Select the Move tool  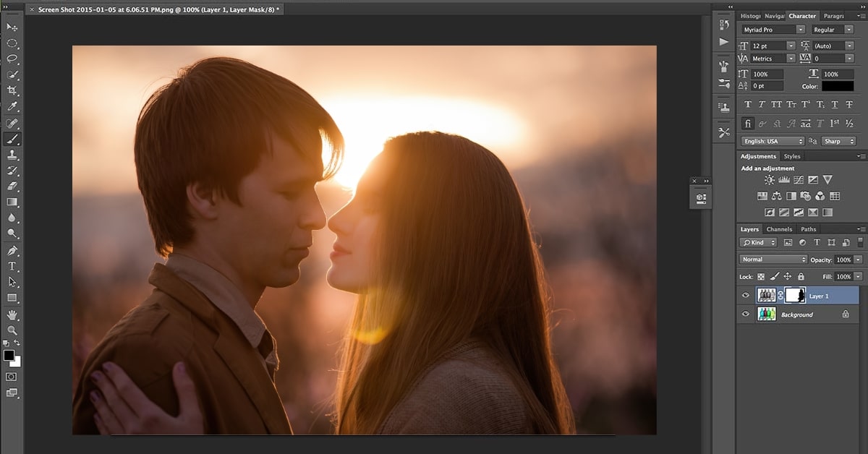pyautogui.click(x=12, y=27)
